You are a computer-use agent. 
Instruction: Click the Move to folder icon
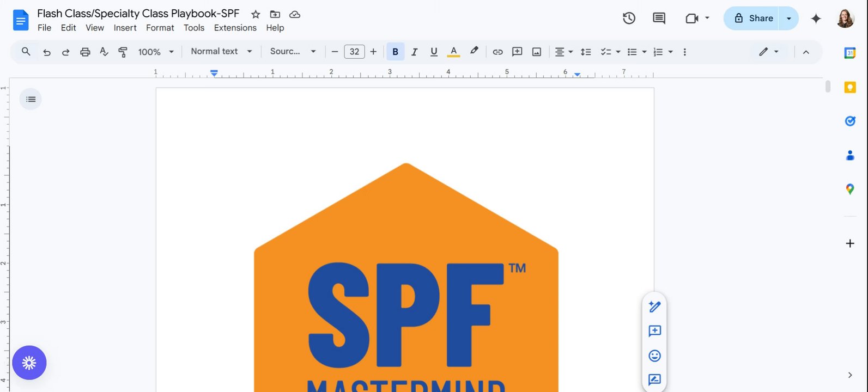click(275, 14)
